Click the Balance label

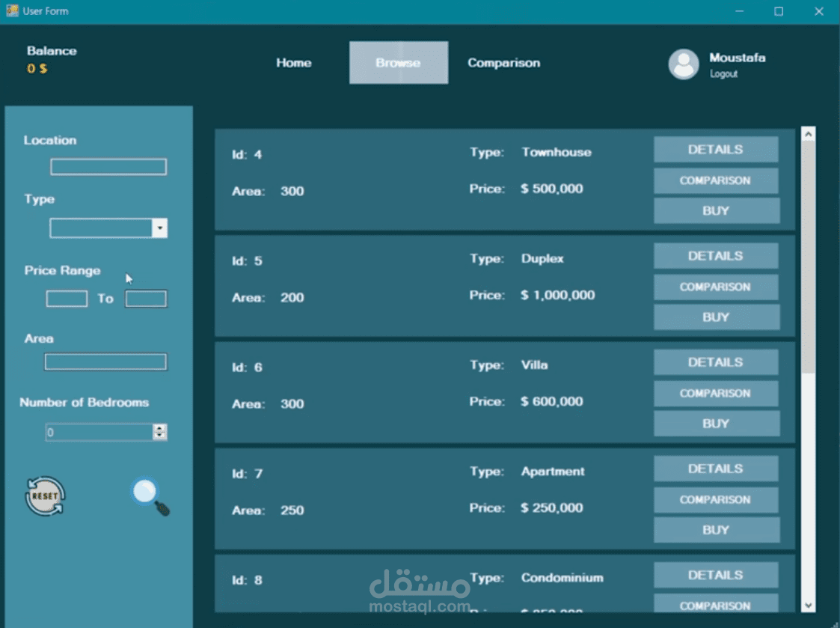pos(52,51)
